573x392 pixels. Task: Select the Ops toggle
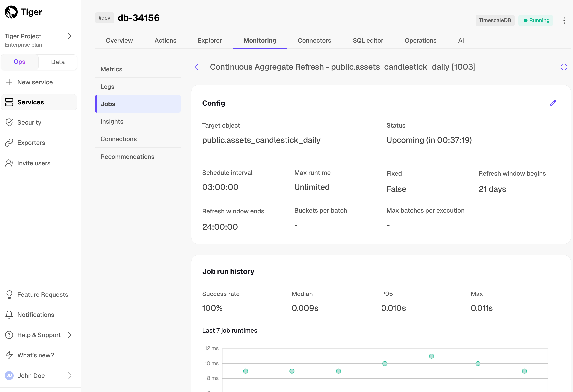point(20,62)
